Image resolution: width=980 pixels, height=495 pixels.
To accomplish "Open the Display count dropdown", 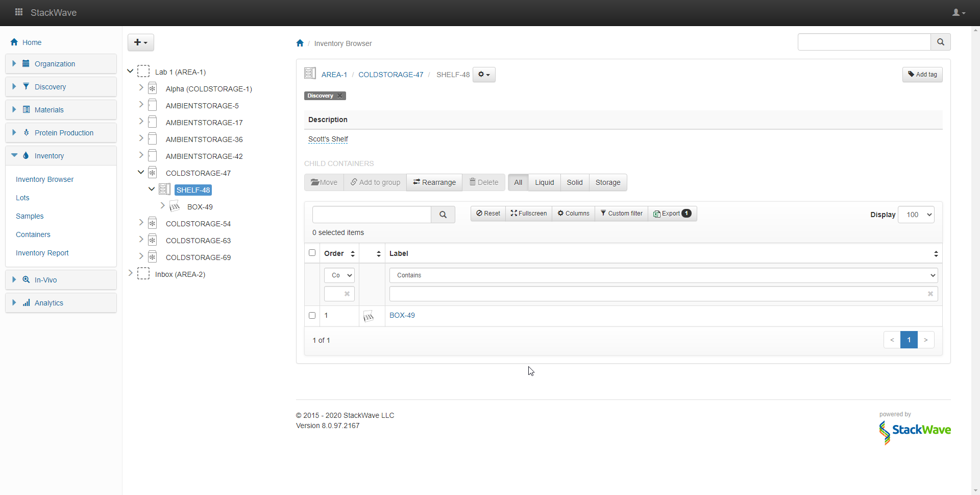I will tap(916, 215).
